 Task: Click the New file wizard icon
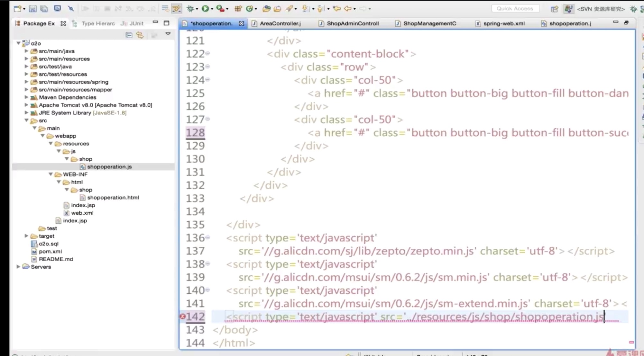coord(17,9)
